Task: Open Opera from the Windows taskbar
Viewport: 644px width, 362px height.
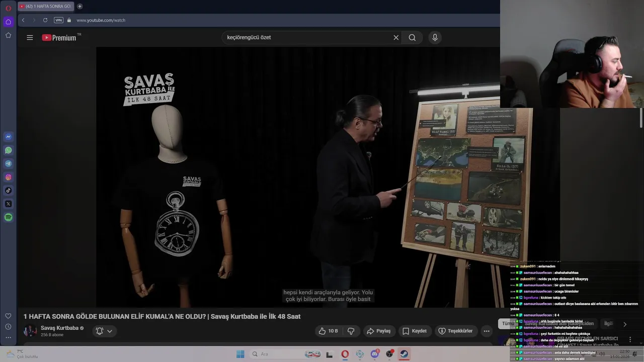Action: (x=345, y=354)
